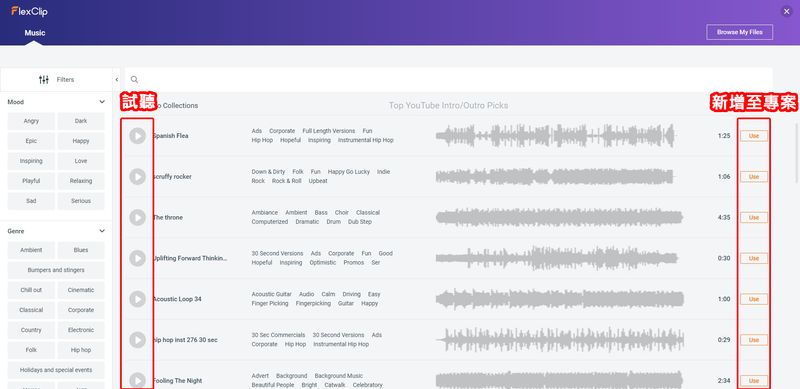Play preview of hip hop inst 276 track
Screen dimensions: 800x389
(x=137, y=340)
